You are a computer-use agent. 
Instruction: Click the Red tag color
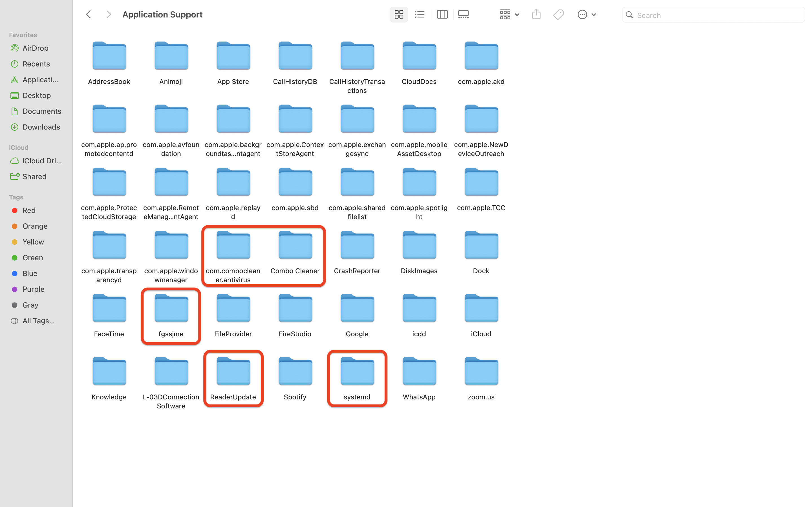29,210
